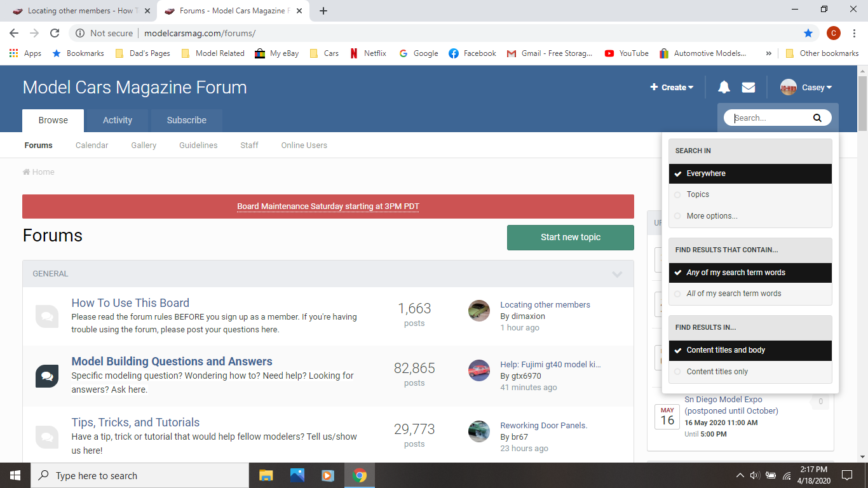This screenshot has height=488, width=868.
Task: Choose All of my search term words
Action: (750, 294)
